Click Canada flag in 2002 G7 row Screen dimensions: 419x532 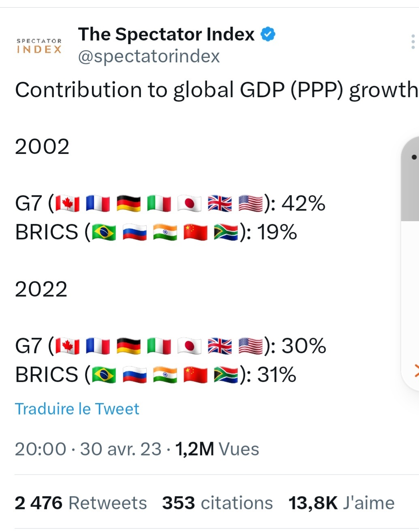pyautogui.click(x=68, y=203)
